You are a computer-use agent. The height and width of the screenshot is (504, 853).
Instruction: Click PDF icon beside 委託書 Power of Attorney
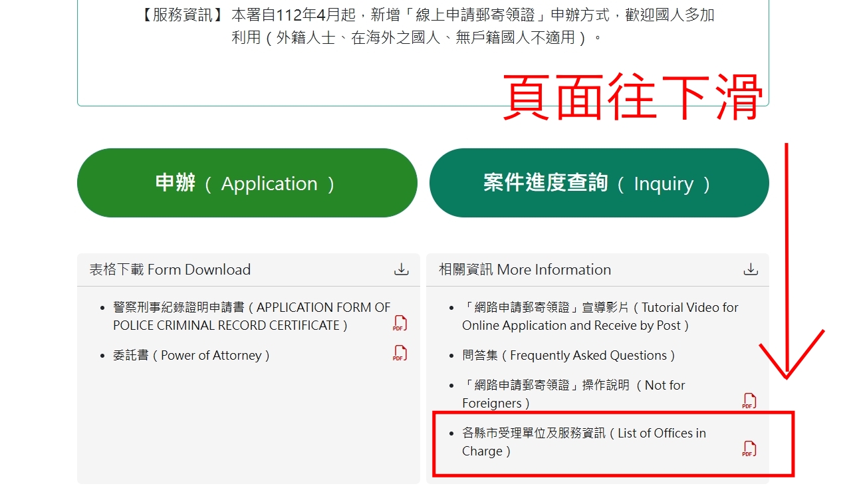[400, 353]
